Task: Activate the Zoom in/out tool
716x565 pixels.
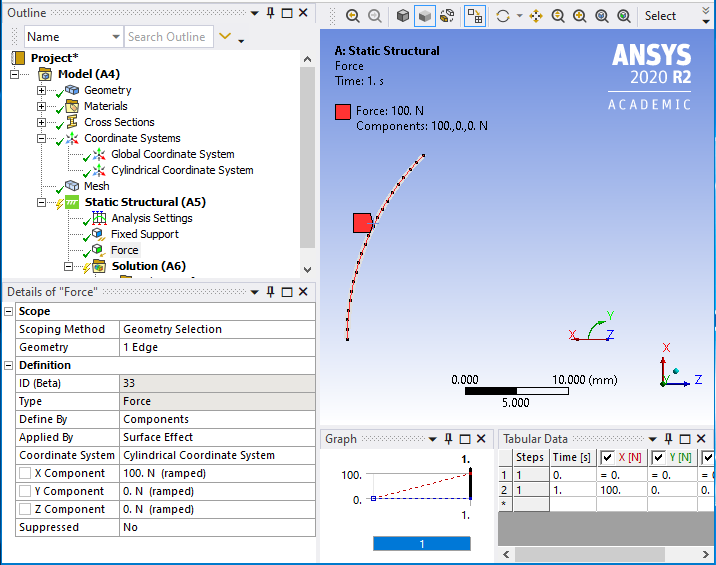Action: (x=558, y=16)
